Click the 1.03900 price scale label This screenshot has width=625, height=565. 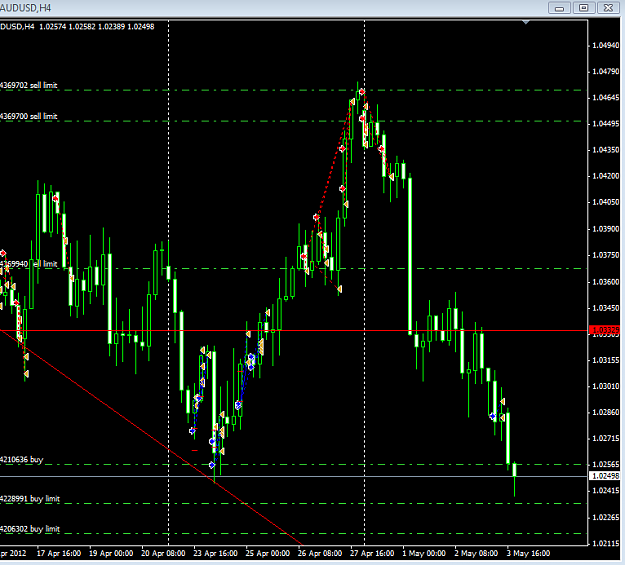click(606, 229)
